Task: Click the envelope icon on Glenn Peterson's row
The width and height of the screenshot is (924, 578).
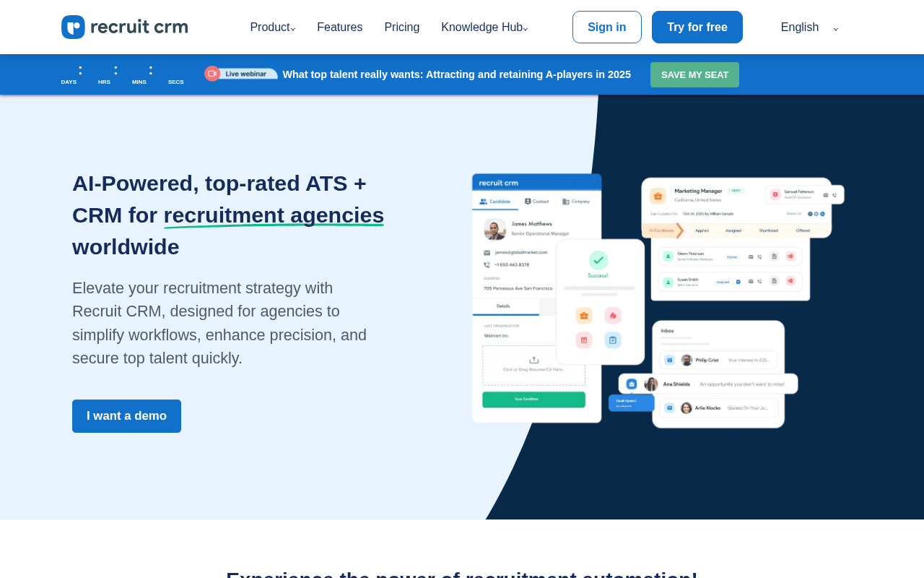Action: (x=751, y=256)
